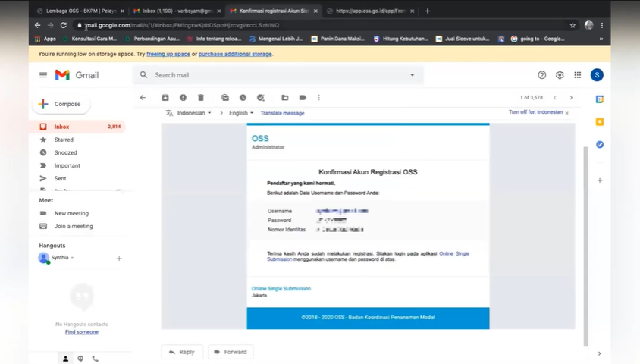Click the freeing up space link
Viewport: 640px width, 364px height.
pyautogui.click(x=168, y=54)
